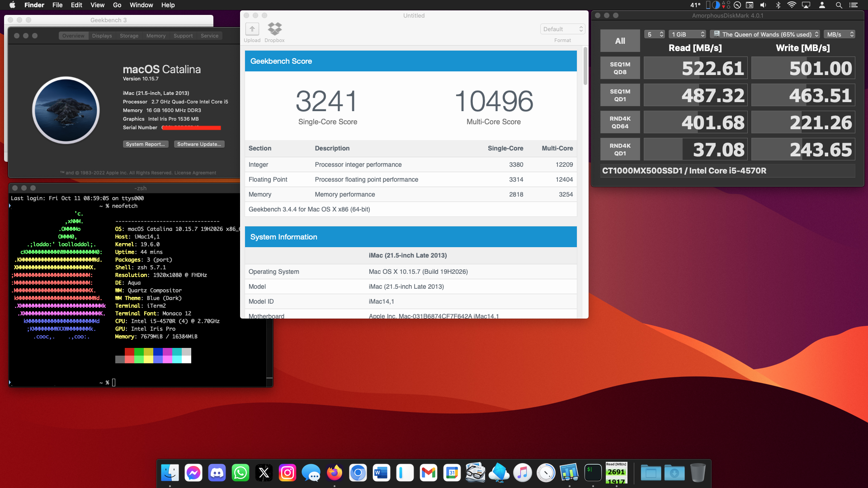
Task: Select Overview tab in About This Mac
Action: pos(73,36)
